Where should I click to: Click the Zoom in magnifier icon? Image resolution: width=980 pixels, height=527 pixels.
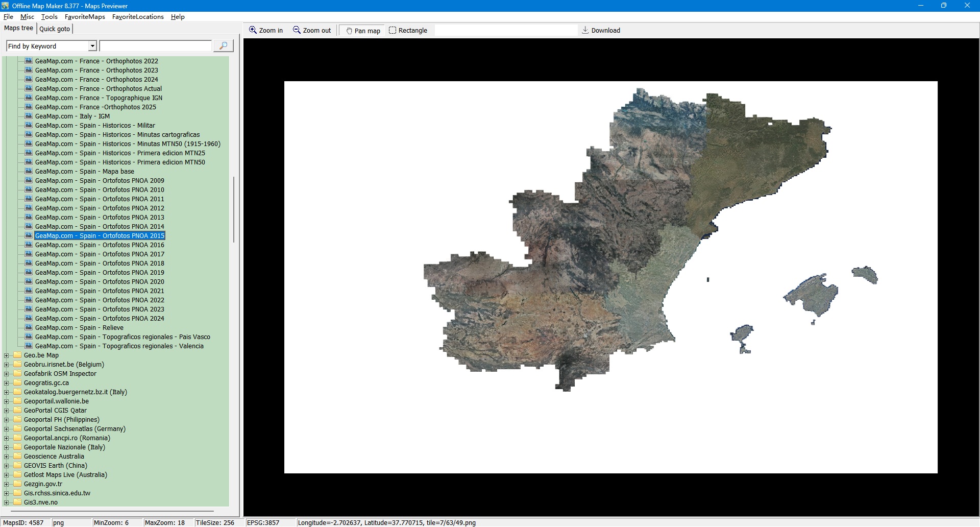click(x=253, y=30)
